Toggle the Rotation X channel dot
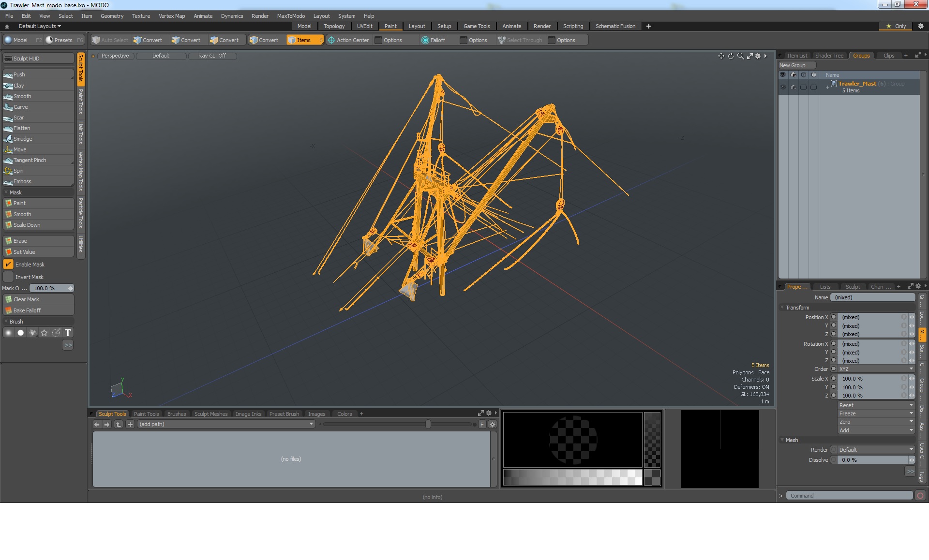 (834, 344)
